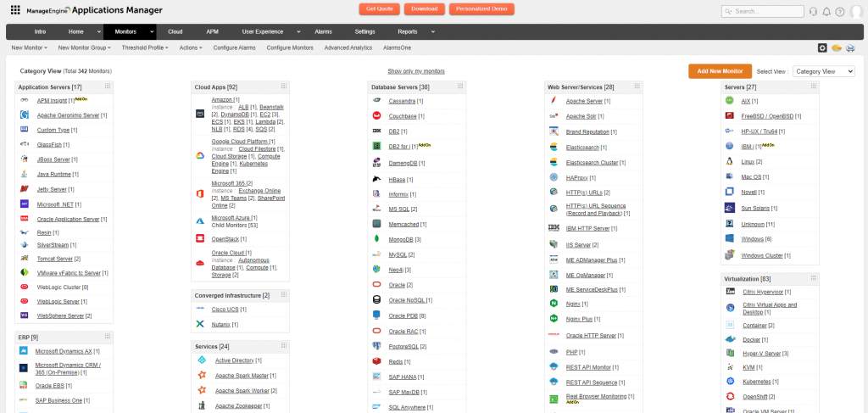This screenshot has width=868, height=413.
Task: Click the notifications bell icon
Action: click(826, 11)
